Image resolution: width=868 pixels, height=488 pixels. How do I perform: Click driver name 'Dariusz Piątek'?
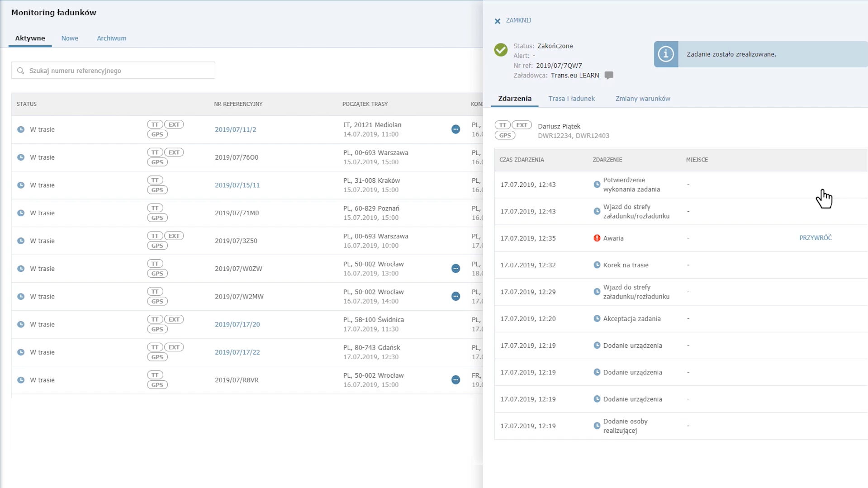click(x=559, y=126)
